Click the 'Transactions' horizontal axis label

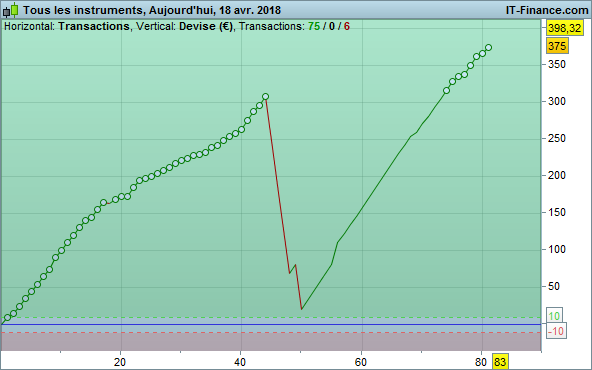tap(94, 26)
